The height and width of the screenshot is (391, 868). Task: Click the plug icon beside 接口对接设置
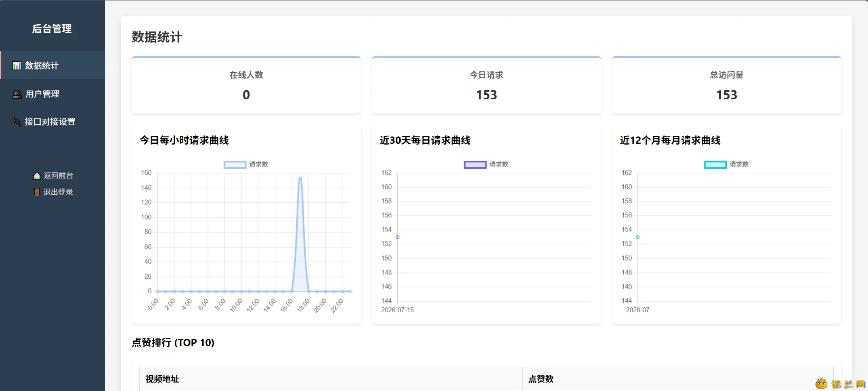[17, 122]
